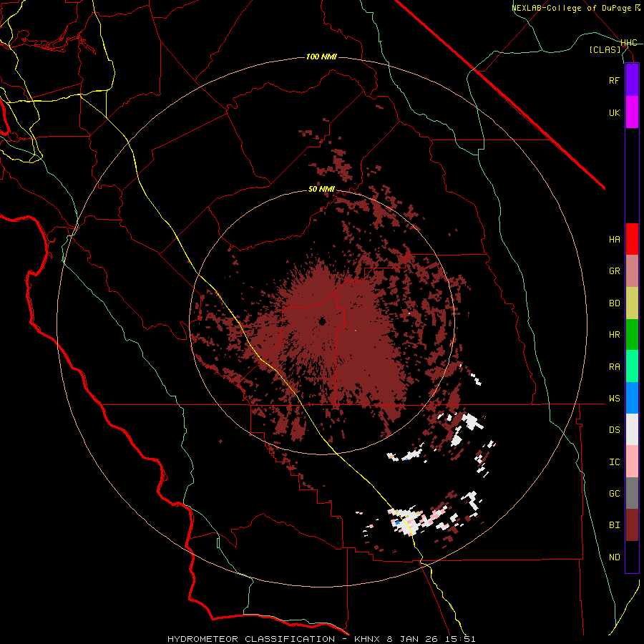This screenshot has height=644, width=644.
Task: Click the NEXLAB-College of DuPage credit text
Action: 571,8
